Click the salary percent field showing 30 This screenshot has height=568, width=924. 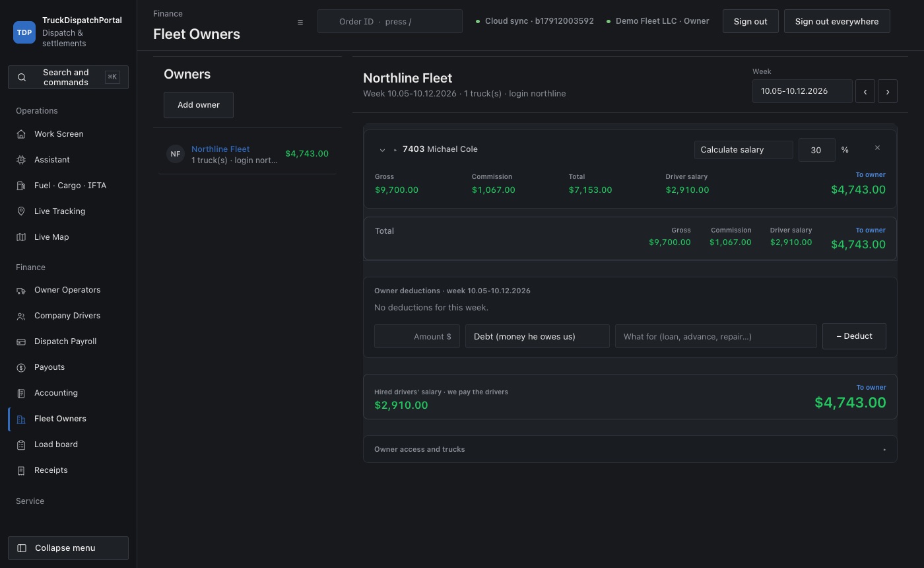click(x=816, y=150)
